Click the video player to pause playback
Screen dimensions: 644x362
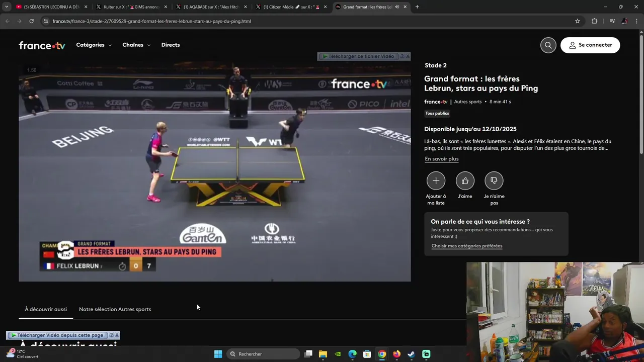(x=215, y=172)
